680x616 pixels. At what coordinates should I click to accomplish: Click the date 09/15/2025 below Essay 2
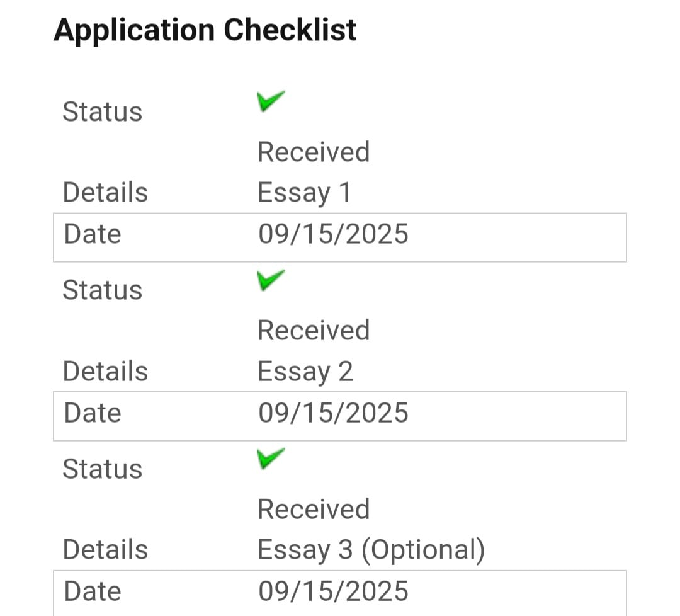click(x=333, y=413)
